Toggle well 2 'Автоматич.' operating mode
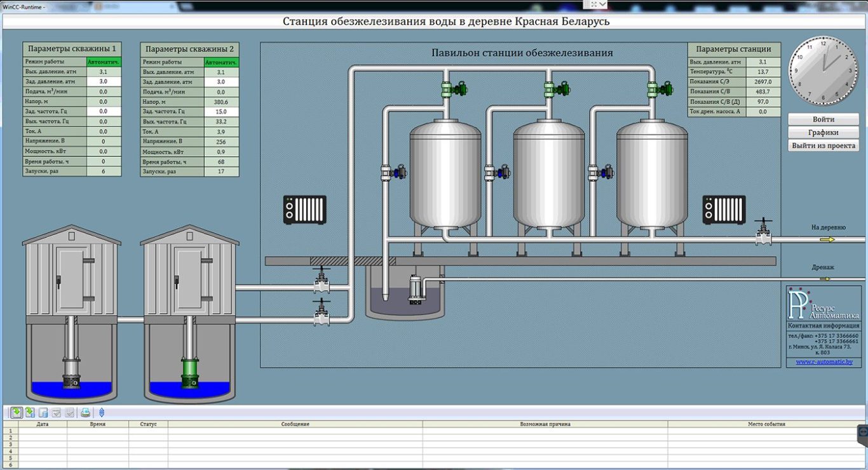 221,62
